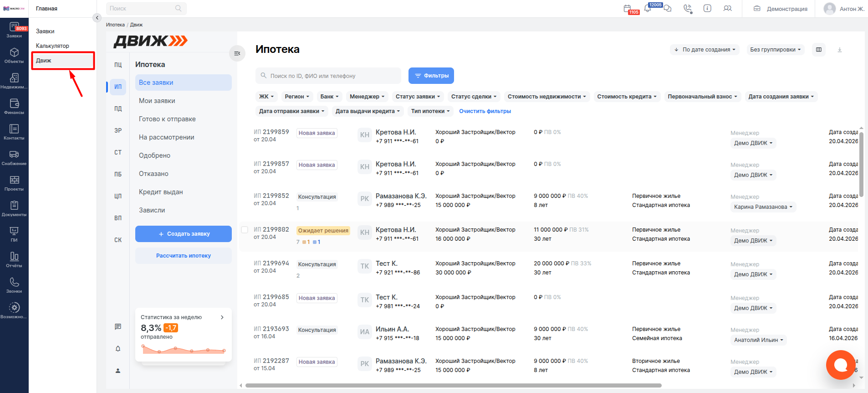
Task: Open the Звонки phone icon in sidebar
Action: (x=14, y=285)
